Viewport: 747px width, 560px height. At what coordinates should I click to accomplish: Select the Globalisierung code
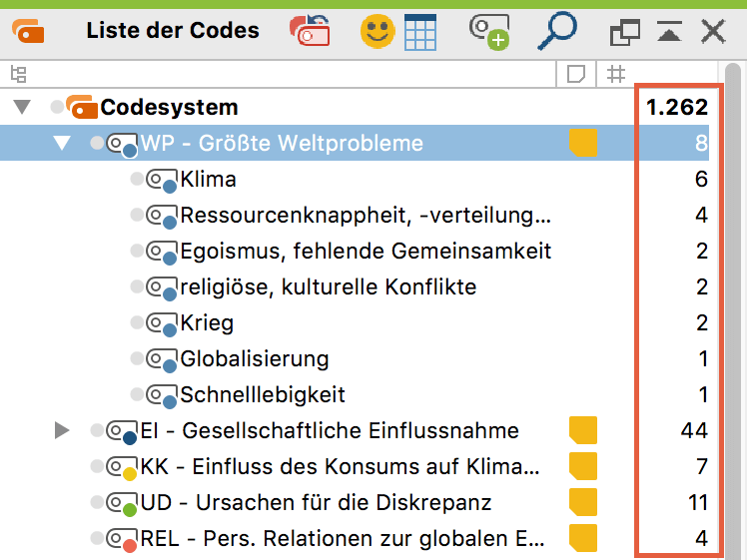255,359
